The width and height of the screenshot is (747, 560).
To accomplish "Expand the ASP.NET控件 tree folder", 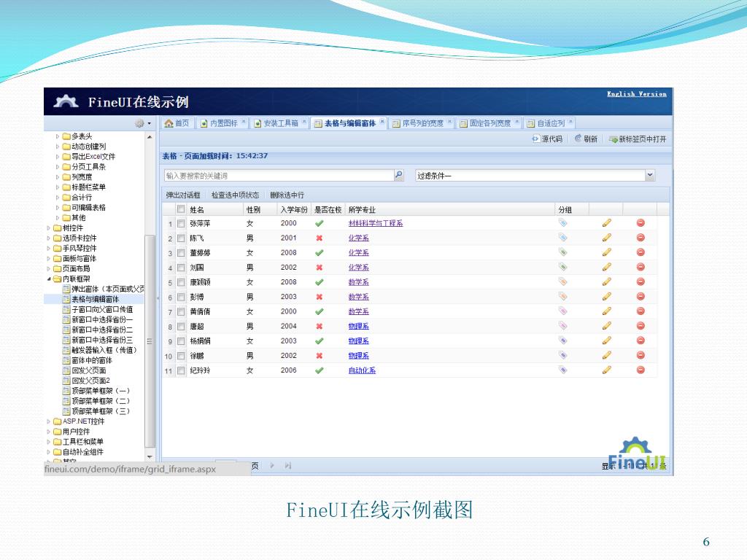I will coord(49,421).
